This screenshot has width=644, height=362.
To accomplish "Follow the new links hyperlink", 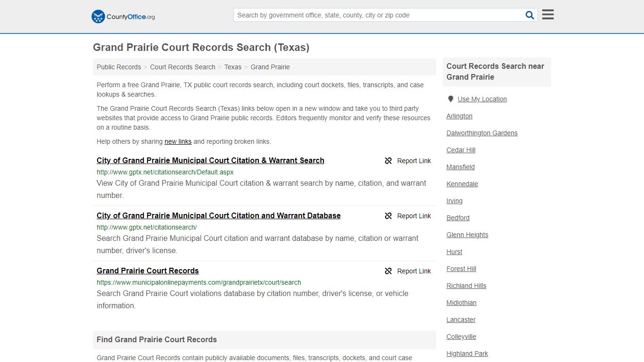I will [x=178, y=141].
